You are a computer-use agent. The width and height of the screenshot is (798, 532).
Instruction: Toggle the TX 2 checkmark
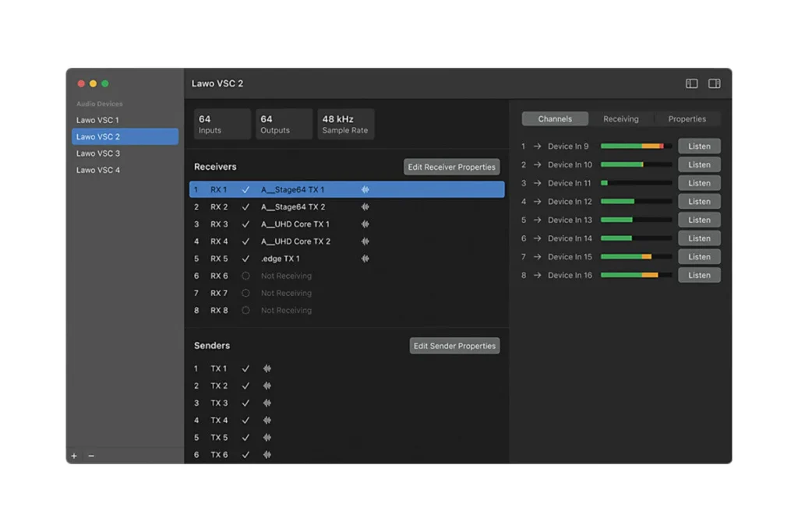click(245, 386)
